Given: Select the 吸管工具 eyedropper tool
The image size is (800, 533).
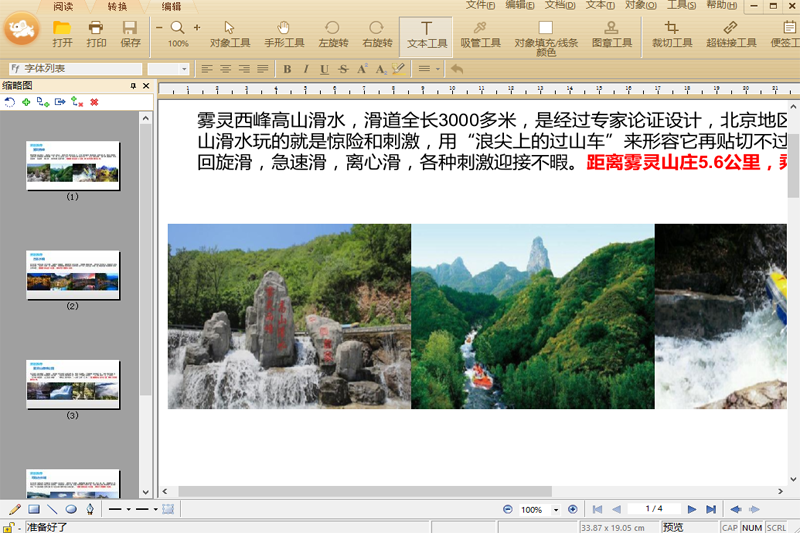Looking at the screenshot, I should pos(481,34).
